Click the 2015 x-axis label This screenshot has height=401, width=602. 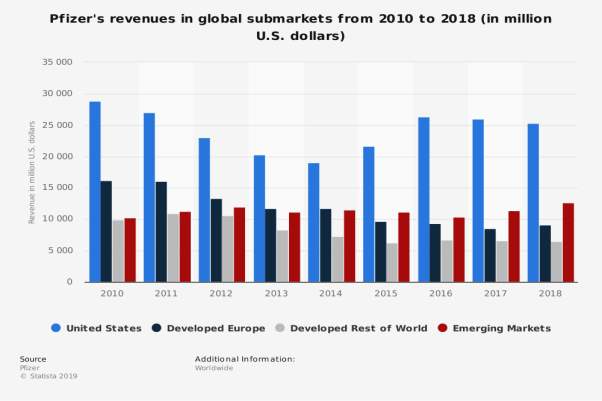(x=386, y=293)
